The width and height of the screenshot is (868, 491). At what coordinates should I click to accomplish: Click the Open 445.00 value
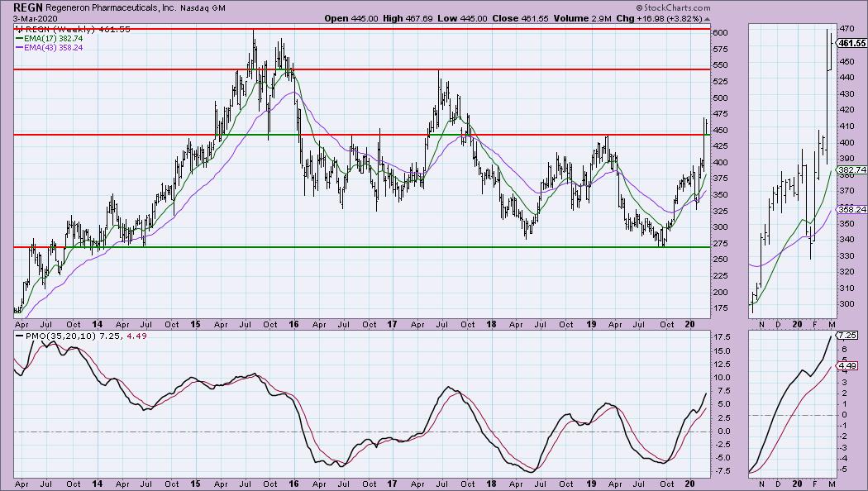351,18
